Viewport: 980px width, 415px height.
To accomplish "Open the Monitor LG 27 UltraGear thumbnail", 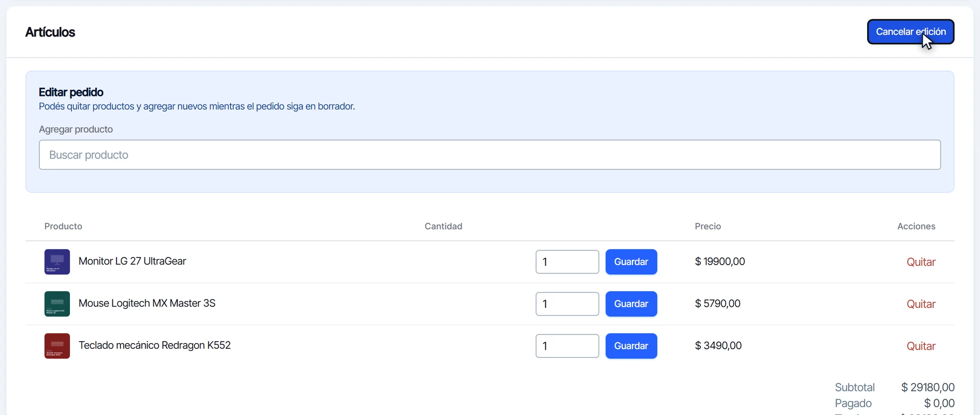I will pos(57,262).
